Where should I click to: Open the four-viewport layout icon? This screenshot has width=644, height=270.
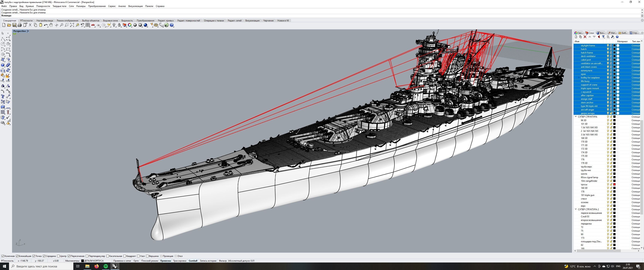[x=88, y=25]
